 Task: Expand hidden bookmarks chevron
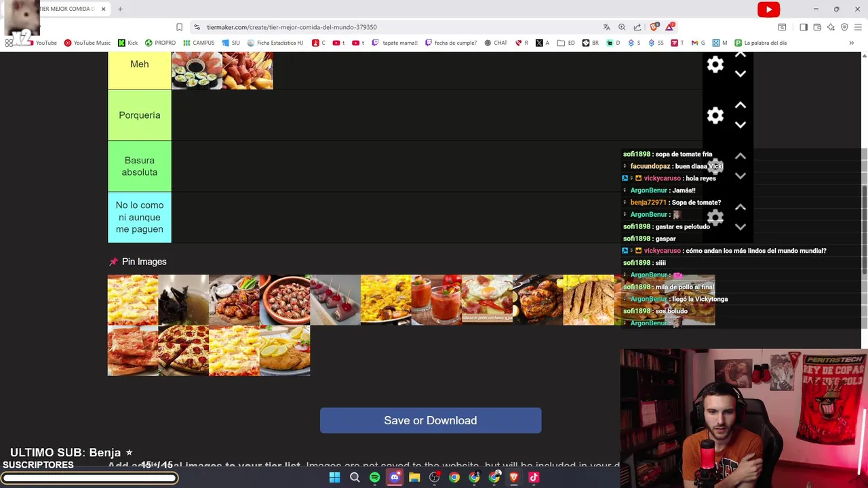coord(851,43)
